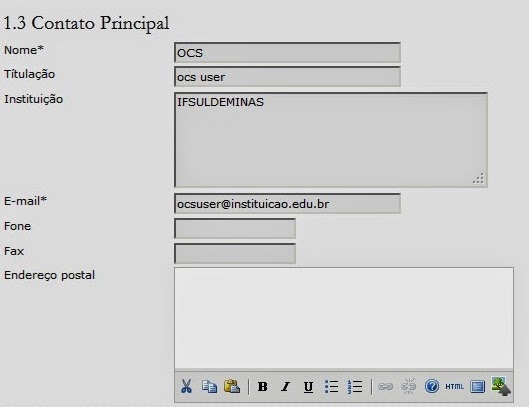
Task: Toggle Bold formatting
Action: point(262,386)
